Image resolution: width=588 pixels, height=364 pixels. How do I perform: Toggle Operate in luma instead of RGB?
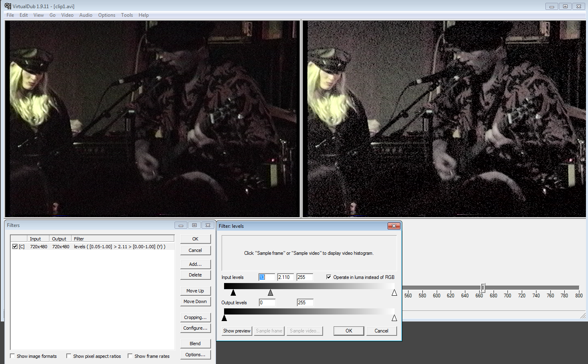(329, 277)
